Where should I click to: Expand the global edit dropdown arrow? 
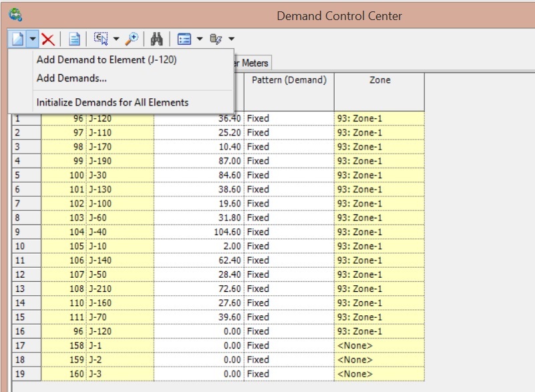(x=230, y=39)
